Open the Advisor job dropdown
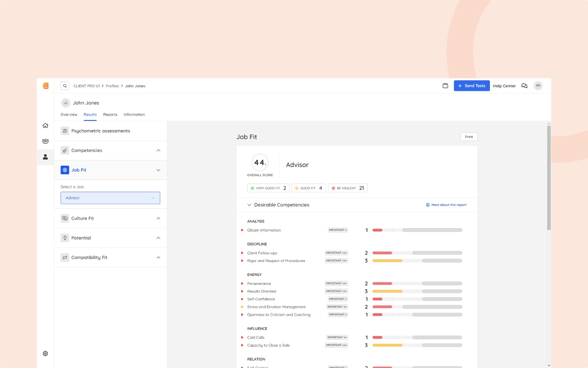This screenshot has height=368, width=588. [110, 198]
